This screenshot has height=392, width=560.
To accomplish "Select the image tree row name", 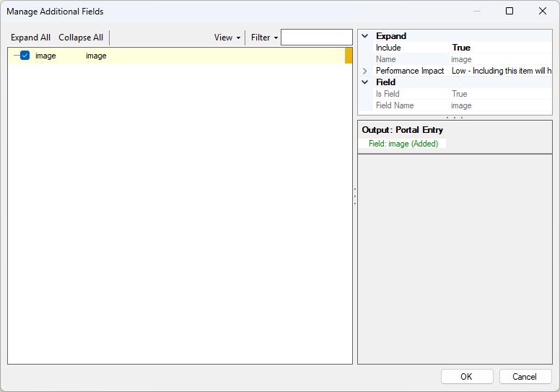I will coord(45,56).
